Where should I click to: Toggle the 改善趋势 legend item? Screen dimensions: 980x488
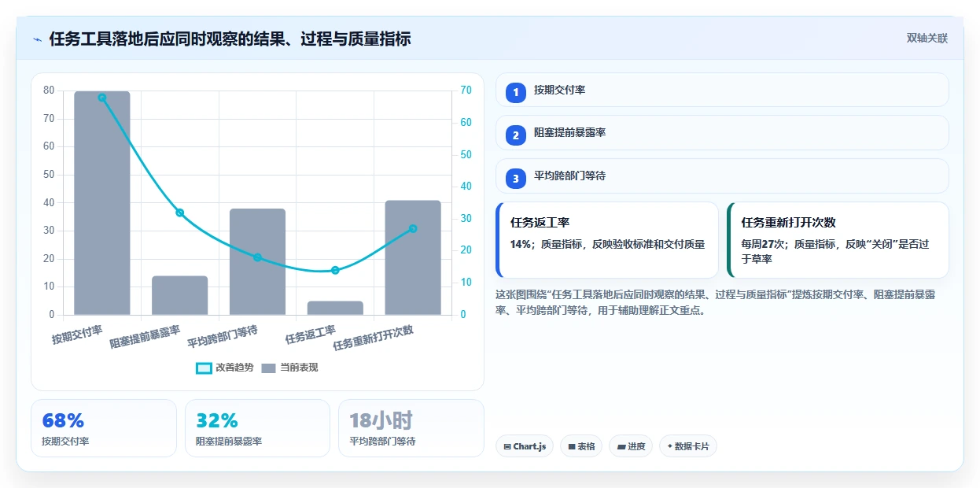click(x=225, y=368)
